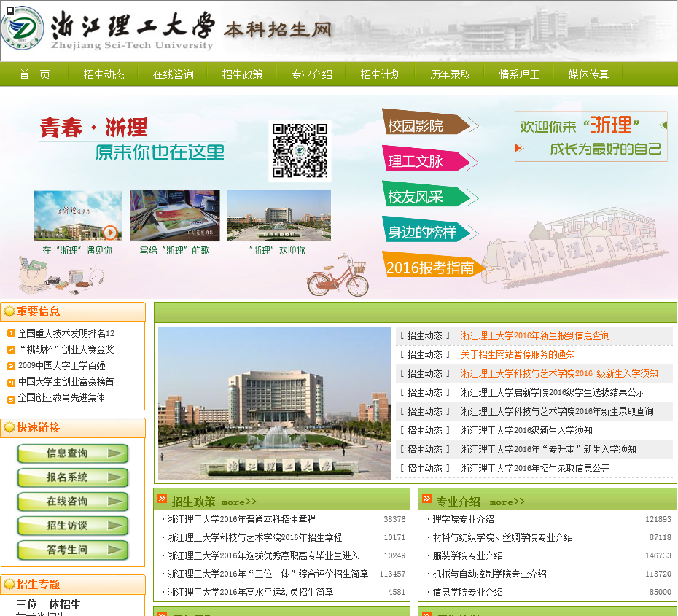Screen dimensions: 678x616
Task: Open 2016年高水平运动员招生简章 link
Action: tap(250, 592)
